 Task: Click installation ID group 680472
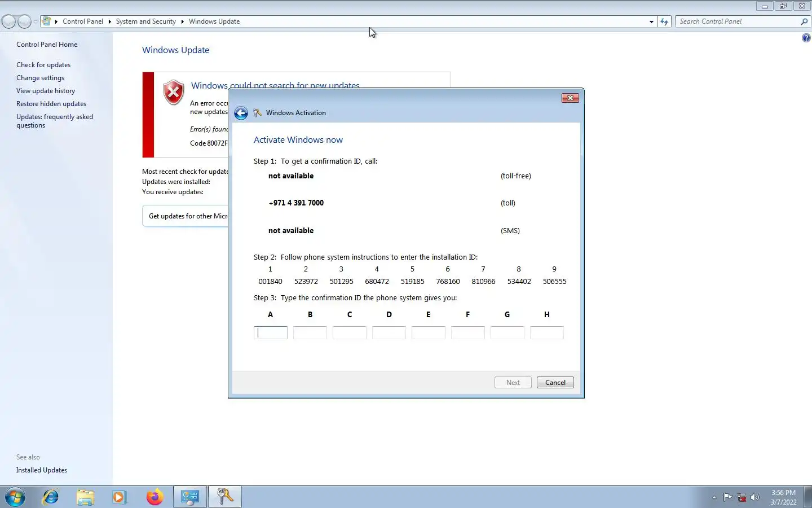[x=377, y=282]
